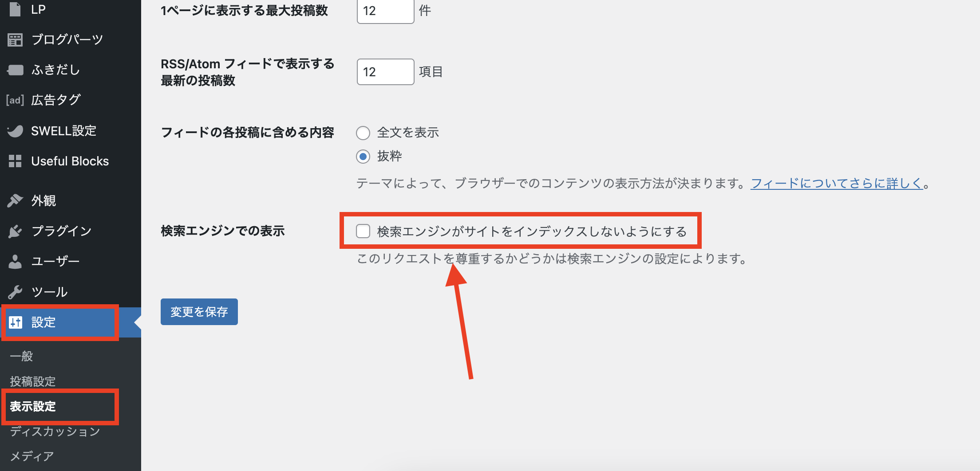Viewport: 980px width, 471px height.
Task: Click the LP page icon in sidebar
Action: tap(15, 9)
